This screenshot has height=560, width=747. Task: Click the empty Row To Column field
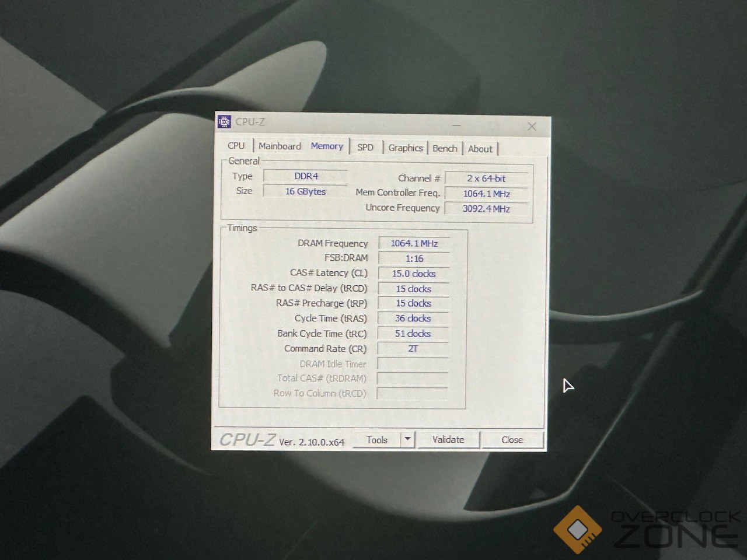(413, 393)
